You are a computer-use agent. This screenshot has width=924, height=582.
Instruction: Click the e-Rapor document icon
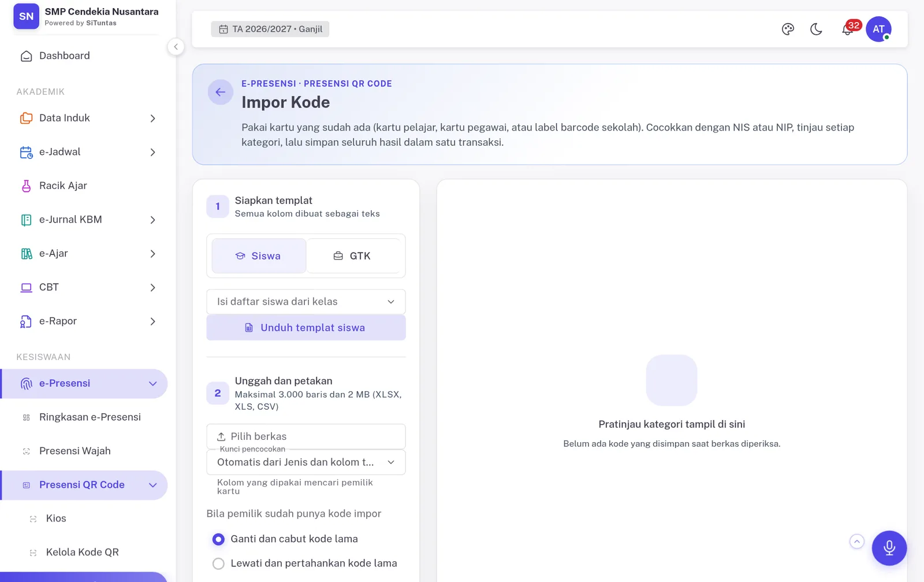click(x=26, y=321)
